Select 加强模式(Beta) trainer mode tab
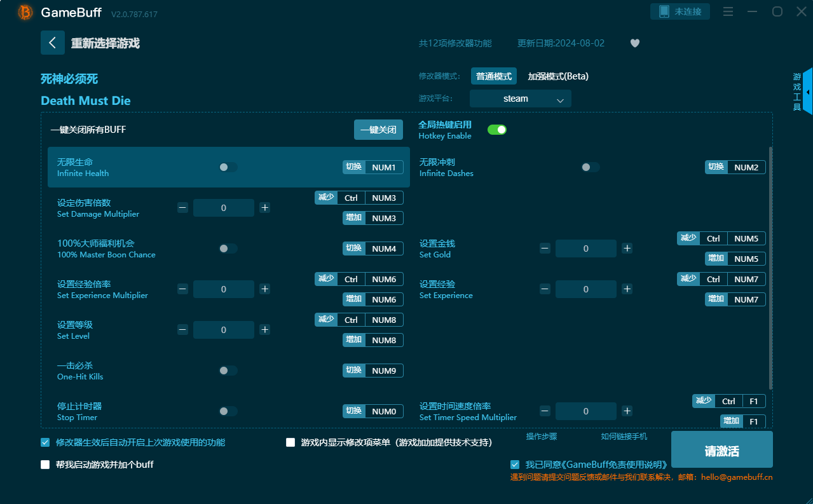Image resolution: width=813 pixels, height=504 pixels. coord(558,76)
